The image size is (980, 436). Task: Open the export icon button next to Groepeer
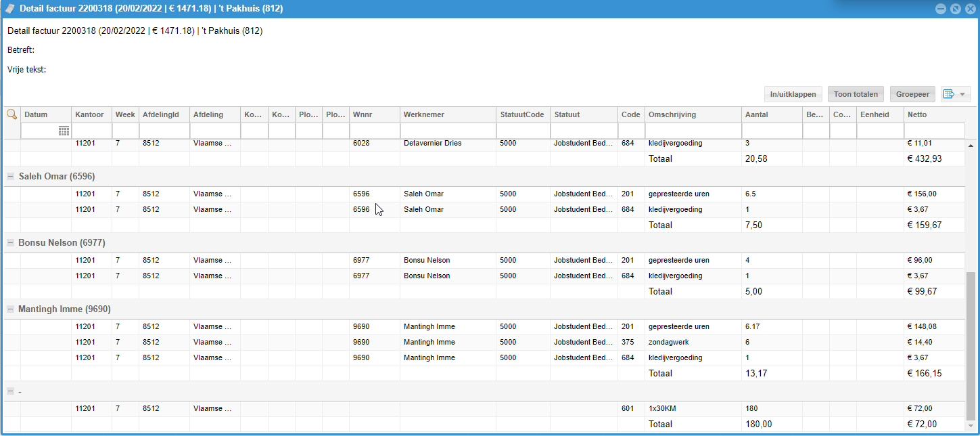pos(948,94)
